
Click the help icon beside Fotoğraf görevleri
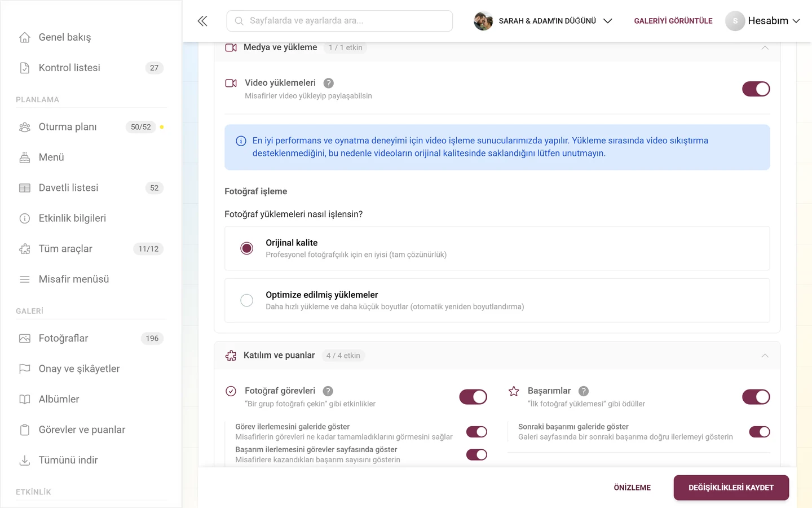click(x=328, y=391)
